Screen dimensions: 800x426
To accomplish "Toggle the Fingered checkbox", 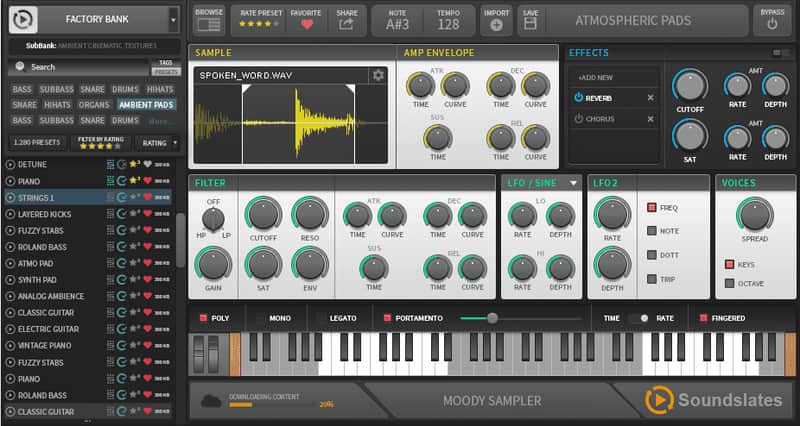I will tap(704, 318).
